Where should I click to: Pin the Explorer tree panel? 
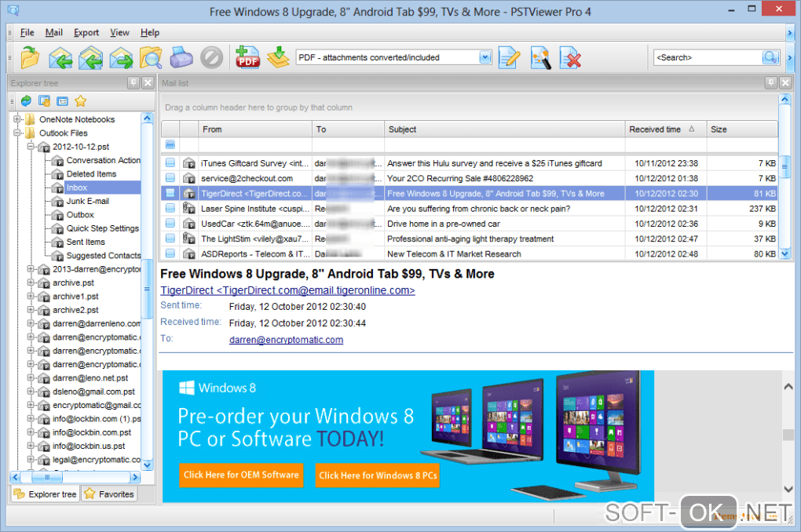coord(133,82)
